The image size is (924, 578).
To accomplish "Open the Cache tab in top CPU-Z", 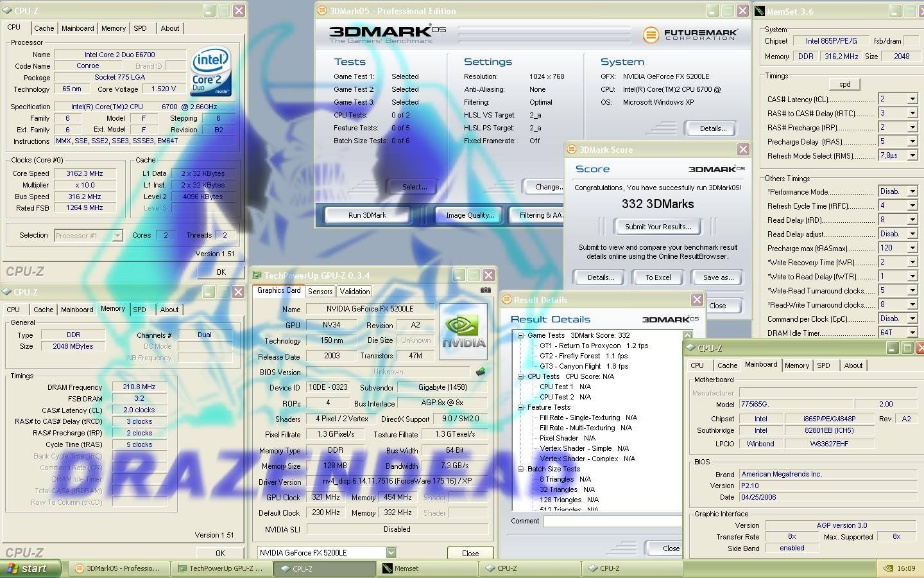I will tap(44, 28).
